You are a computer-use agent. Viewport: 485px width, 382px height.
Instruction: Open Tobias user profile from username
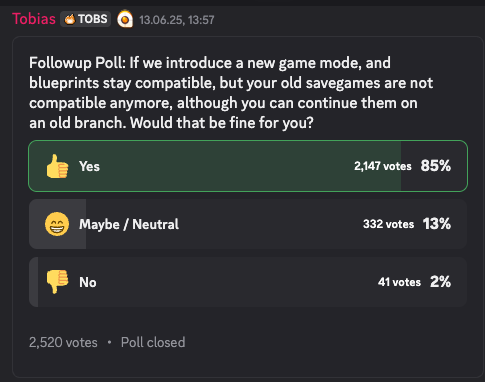[x=34, y=19]
